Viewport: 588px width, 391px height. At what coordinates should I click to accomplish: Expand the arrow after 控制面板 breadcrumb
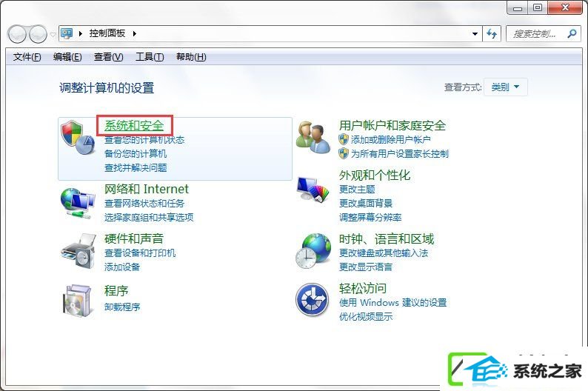135,34
